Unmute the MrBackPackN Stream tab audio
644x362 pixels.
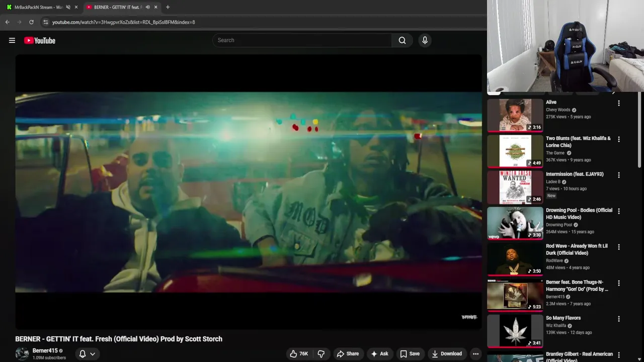click(x=68, y=7)
